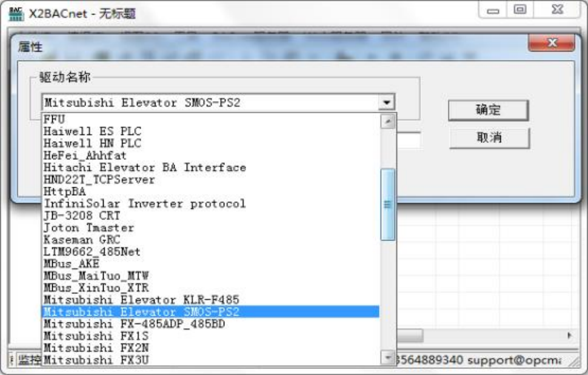Choose JB-3208 CRT driver
This screenshot has height=375, width=588.
click(210, 216)
